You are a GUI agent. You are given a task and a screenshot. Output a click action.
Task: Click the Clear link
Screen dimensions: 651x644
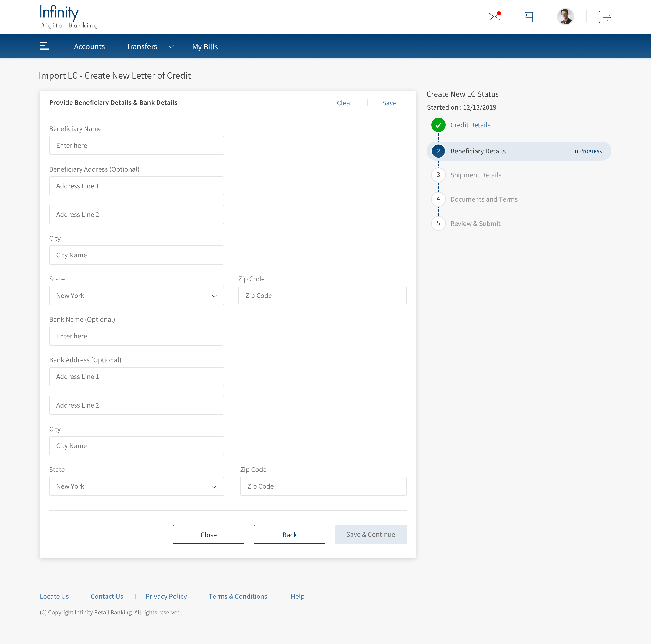pyautogui.click(x=344, y=103)
